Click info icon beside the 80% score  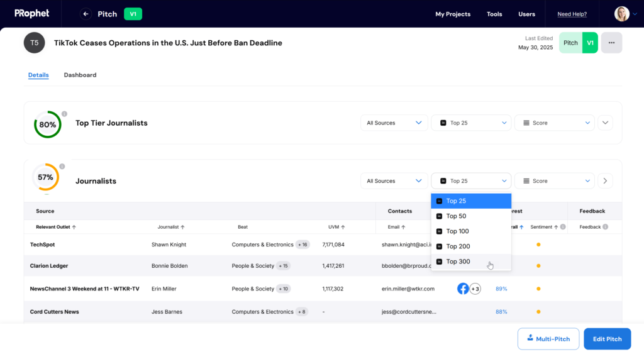point(65,114)
